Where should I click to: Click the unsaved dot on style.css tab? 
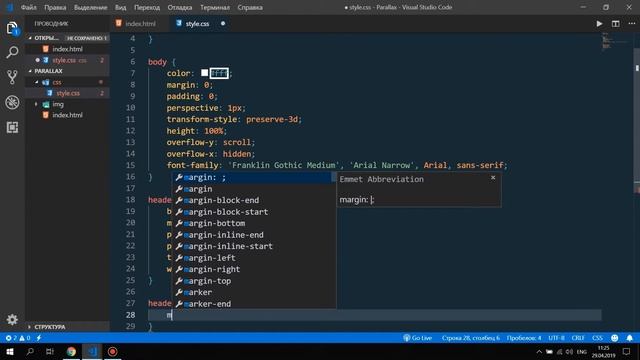point(223,24)
